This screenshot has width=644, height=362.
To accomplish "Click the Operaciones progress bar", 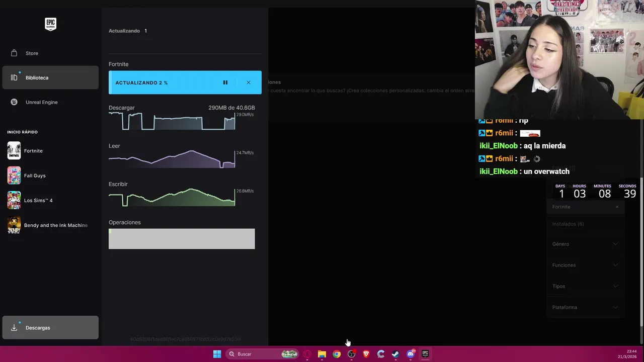I will [182, 239].
